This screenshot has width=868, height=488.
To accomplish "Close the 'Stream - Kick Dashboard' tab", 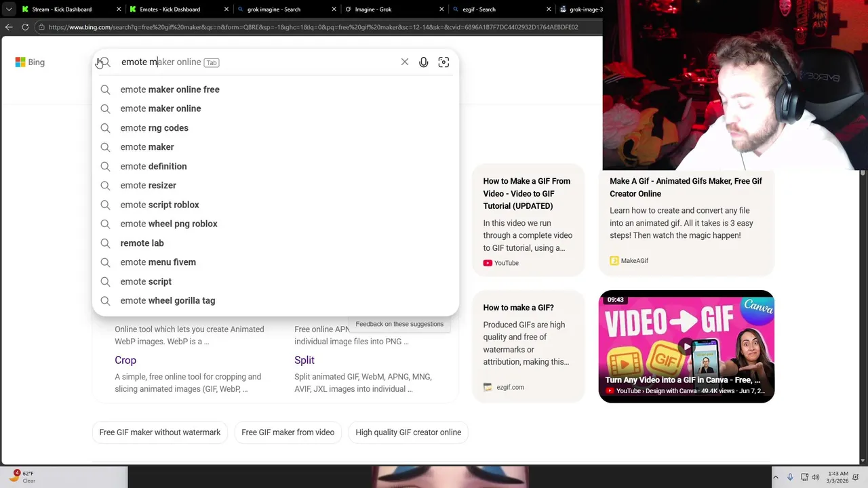I will (x=119, y=9).
